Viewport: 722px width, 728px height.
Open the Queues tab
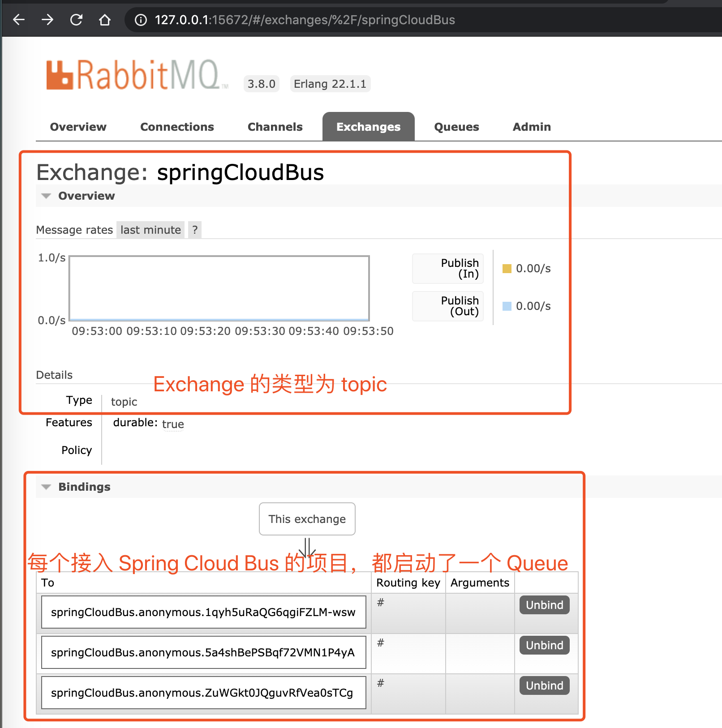(x=456, y=127)
